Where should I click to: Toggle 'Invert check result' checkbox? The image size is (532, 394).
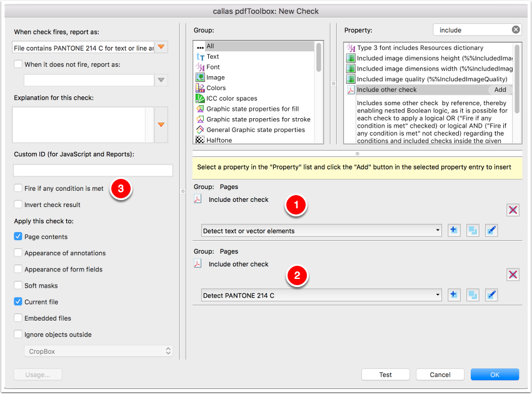(x=18, y=205)
